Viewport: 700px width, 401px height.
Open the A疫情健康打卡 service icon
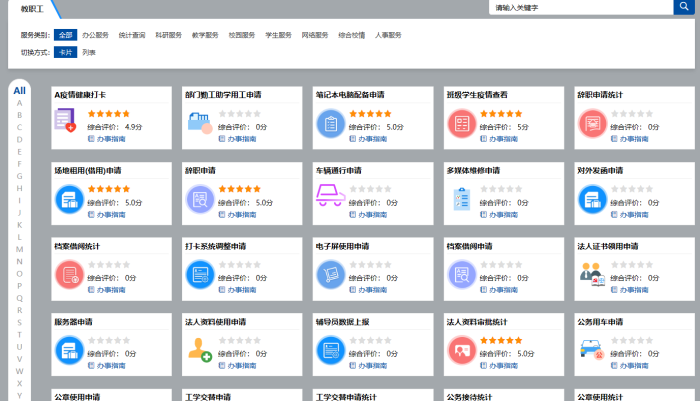click(x=66, y=122)
